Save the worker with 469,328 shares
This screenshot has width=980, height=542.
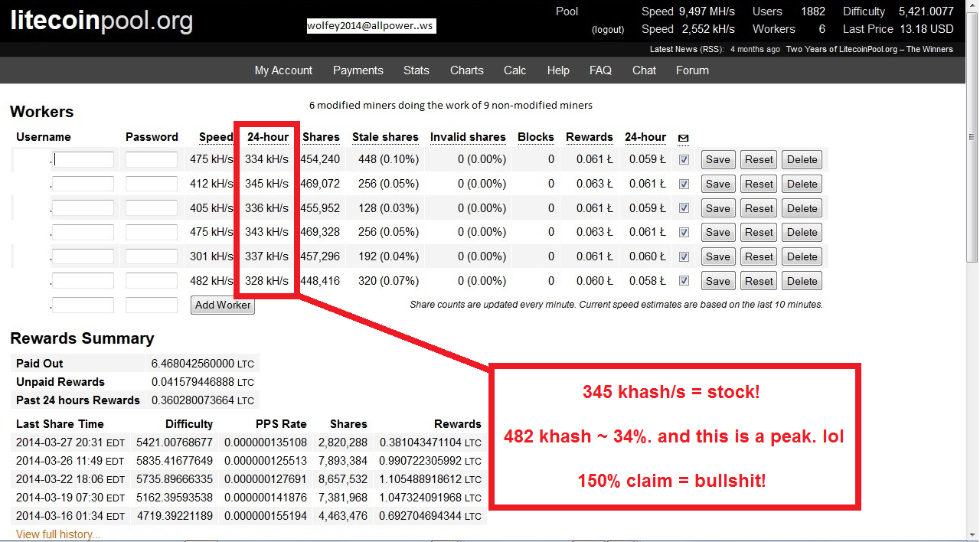pos(718,233)
